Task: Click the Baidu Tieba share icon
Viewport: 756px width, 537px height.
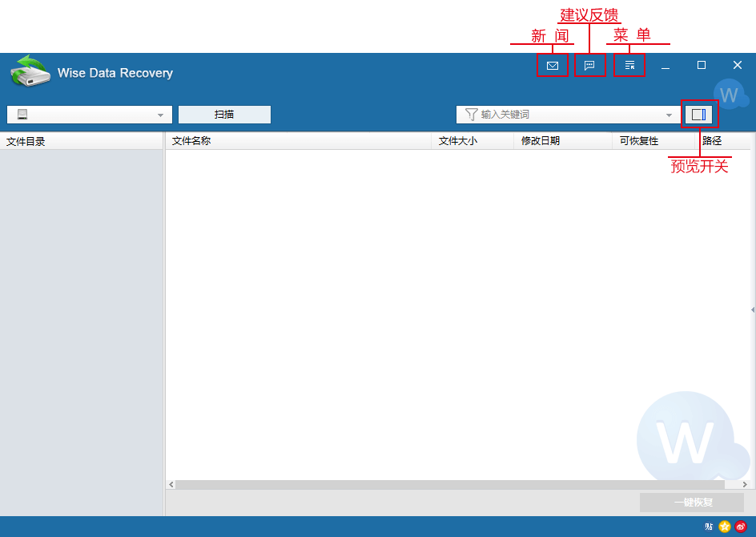Action: [x=709, y=527]
